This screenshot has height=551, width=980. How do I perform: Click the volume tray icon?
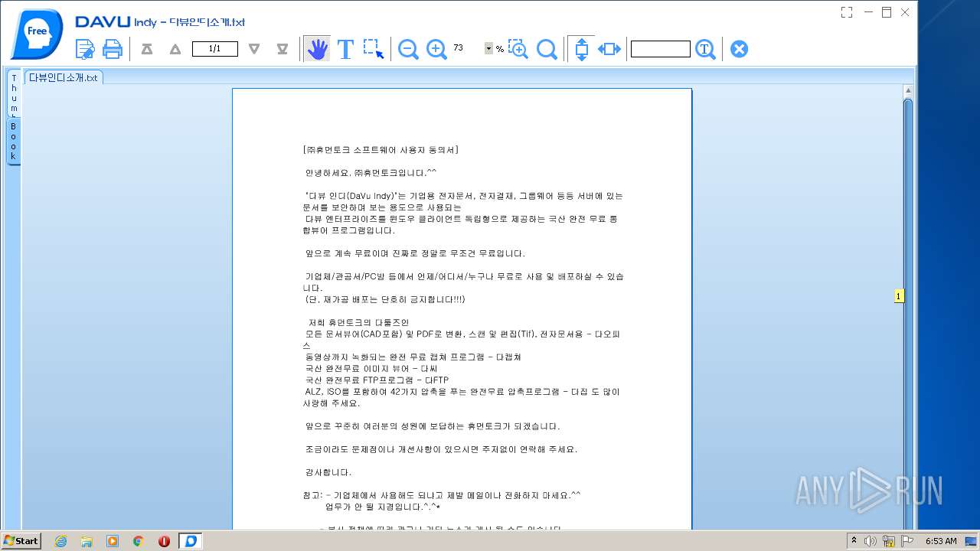coord(871,541)
